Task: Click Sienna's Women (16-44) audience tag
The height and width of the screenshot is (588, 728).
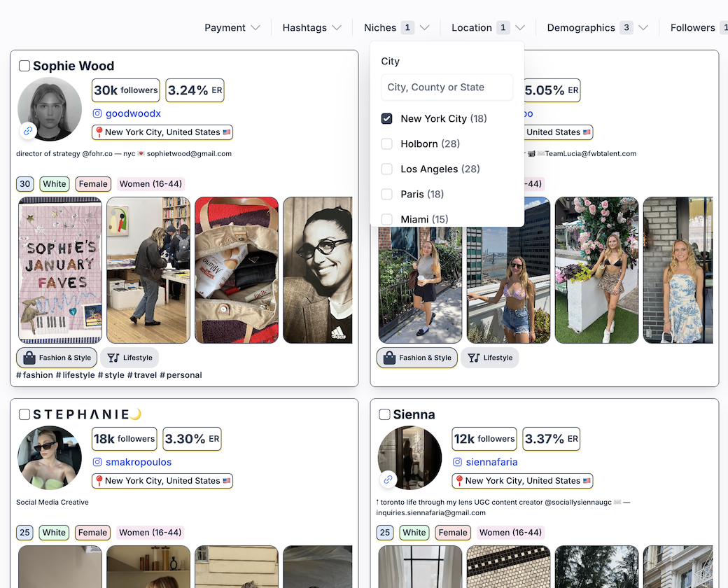Action: click(510, 532)
